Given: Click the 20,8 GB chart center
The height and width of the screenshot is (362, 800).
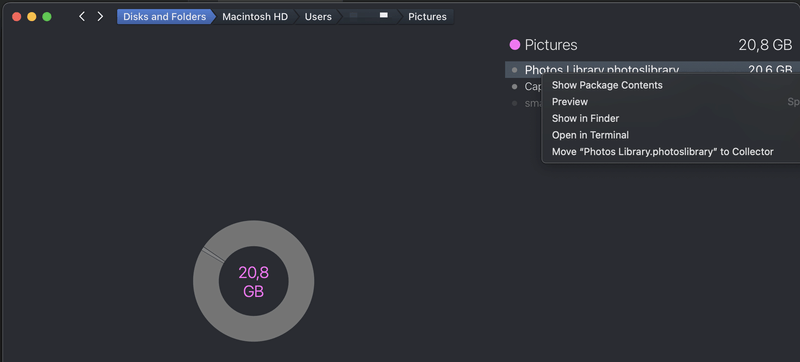Looking at the screenshot, I should coord(254,281).
